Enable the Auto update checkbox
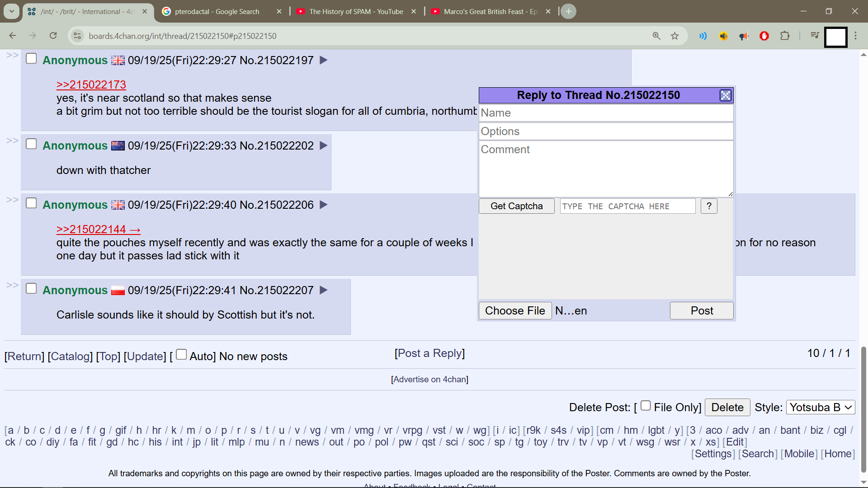This screenshot has height=488, width=868. pyautogui.click(x=181, y=355)
